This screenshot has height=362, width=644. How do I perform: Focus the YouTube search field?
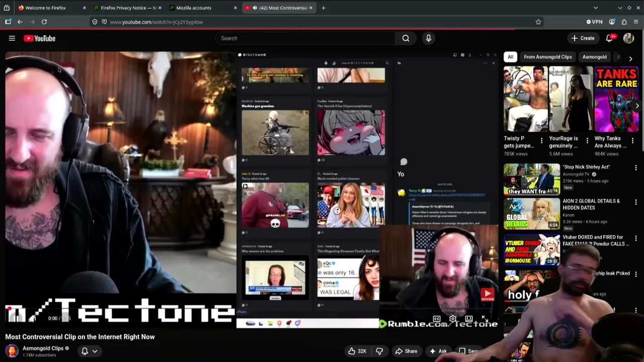[306, 38]
